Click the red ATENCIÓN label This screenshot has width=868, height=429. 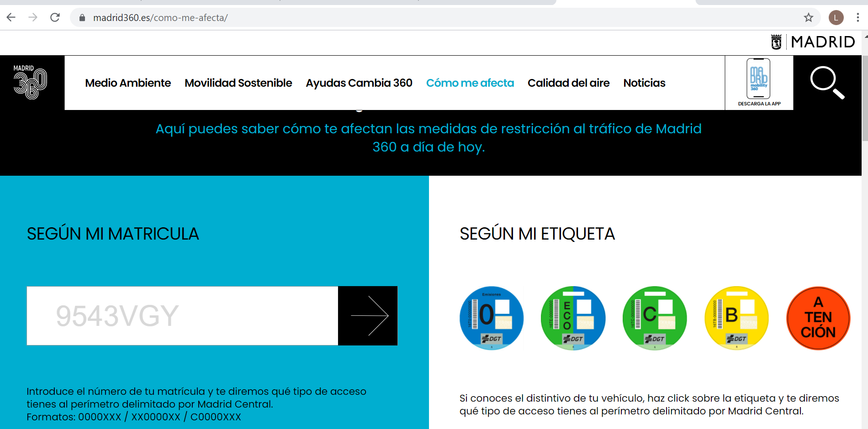click(x=818, y=318)
